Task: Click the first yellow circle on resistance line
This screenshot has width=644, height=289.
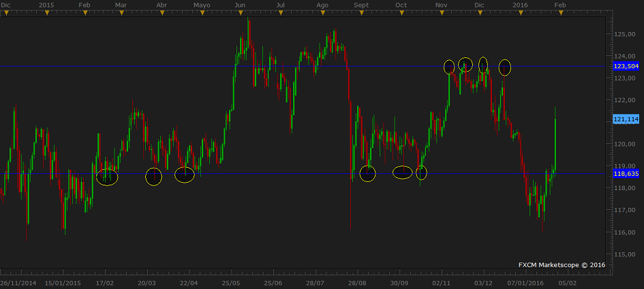Action: tap(448, 66)
